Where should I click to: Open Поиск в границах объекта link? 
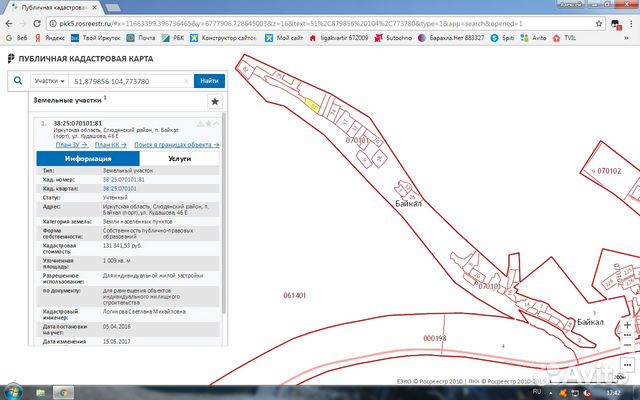(176, 145)
